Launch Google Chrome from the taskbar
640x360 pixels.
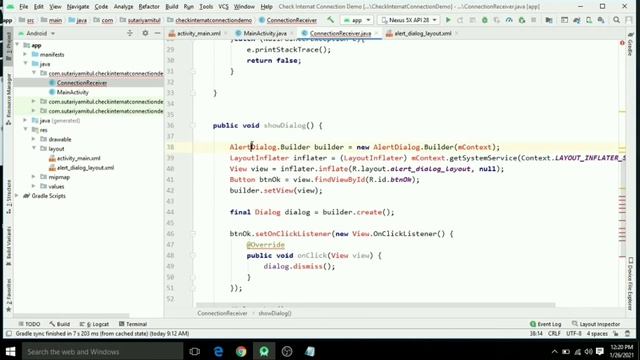[x=241, y=351]
